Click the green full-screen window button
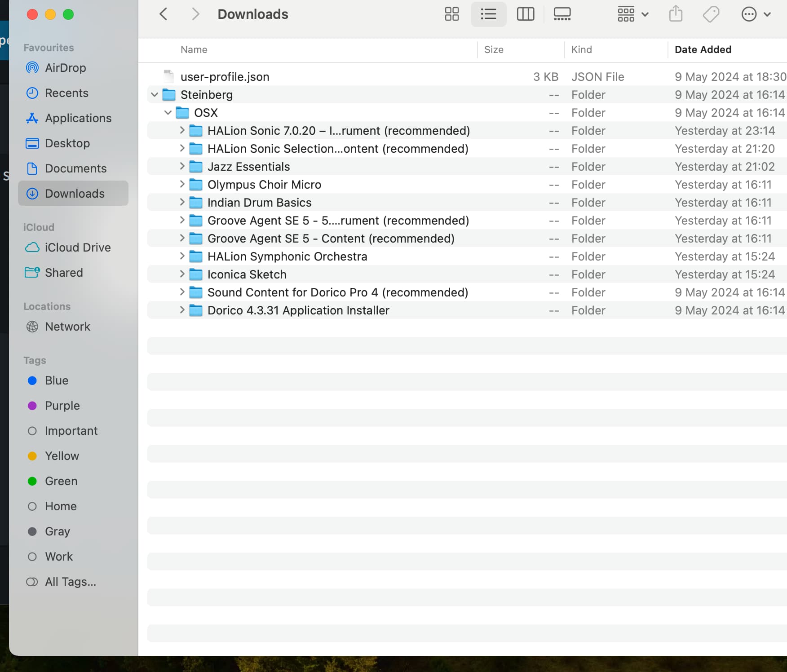 click(x=68, y=14)
